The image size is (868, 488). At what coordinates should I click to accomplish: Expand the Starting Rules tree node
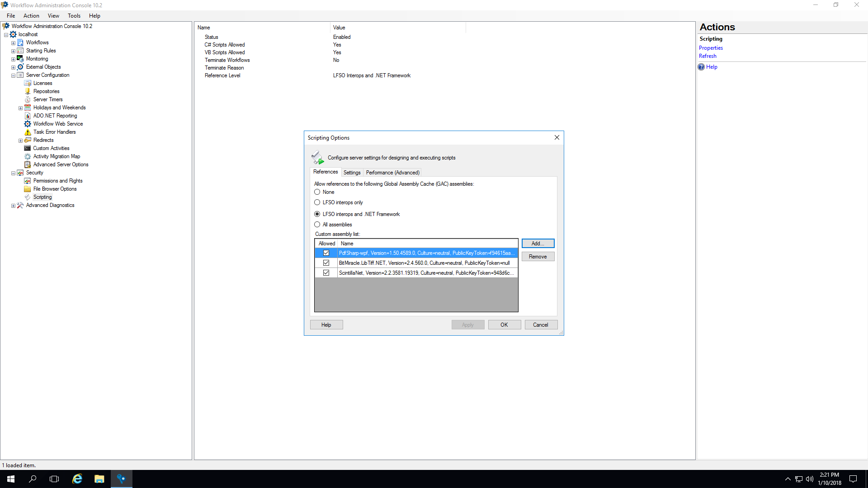point(13,51)
